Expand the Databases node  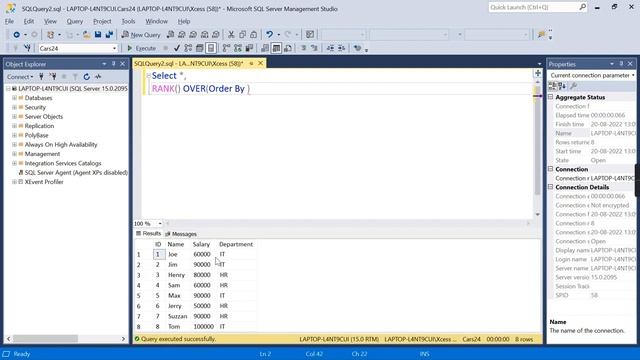(x=14, y=98)
